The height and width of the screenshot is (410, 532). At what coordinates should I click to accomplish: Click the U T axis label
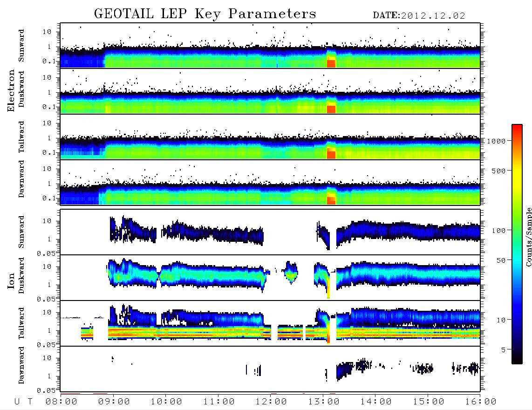point(23,402)
